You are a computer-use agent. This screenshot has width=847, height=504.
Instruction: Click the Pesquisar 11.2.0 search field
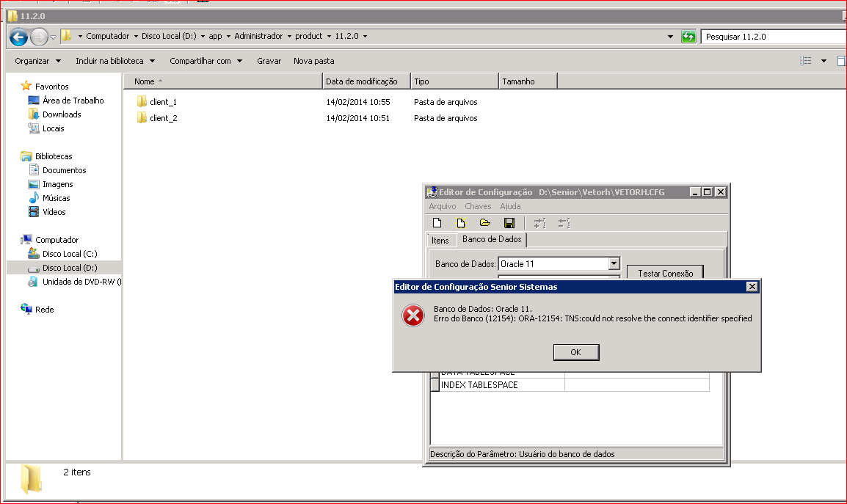[771, 37]
